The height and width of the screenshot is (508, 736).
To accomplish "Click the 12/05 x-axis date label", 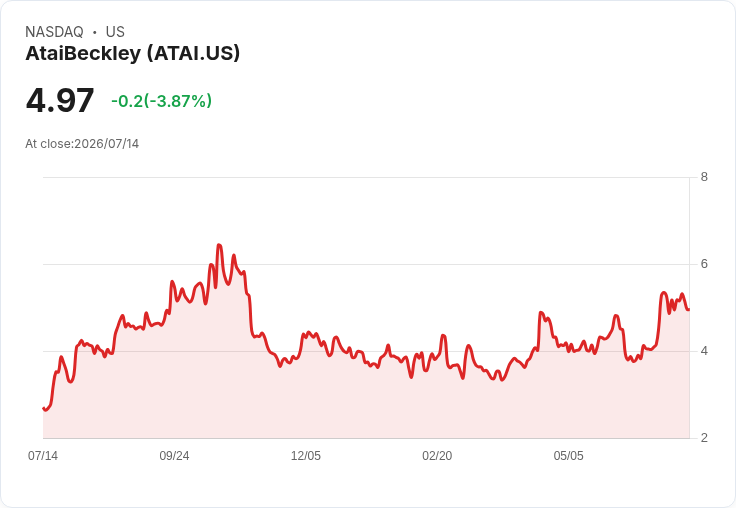I will pos(306,455).
